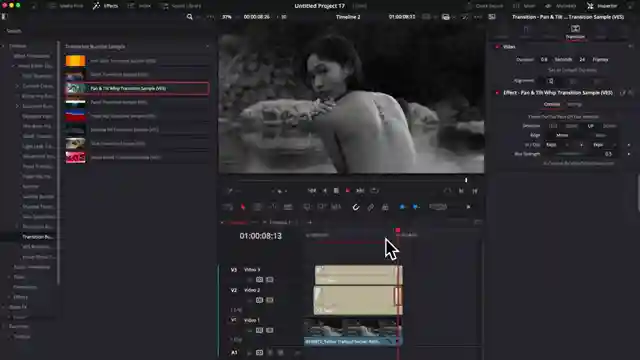
Task: Toggle the Position Lock icon
Action: pos(385,207)
